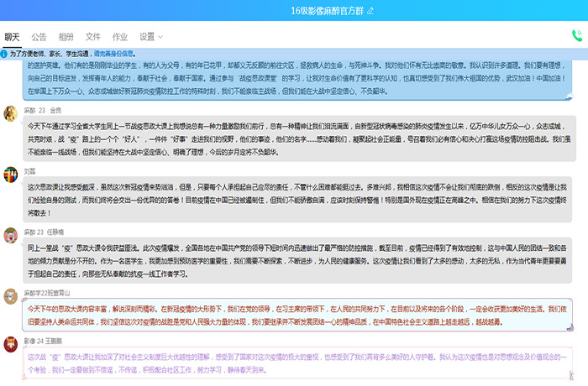Viewport: 588px width, 386px height.
Task: Switch to the 聊天 tab
Action: (12, 37)
